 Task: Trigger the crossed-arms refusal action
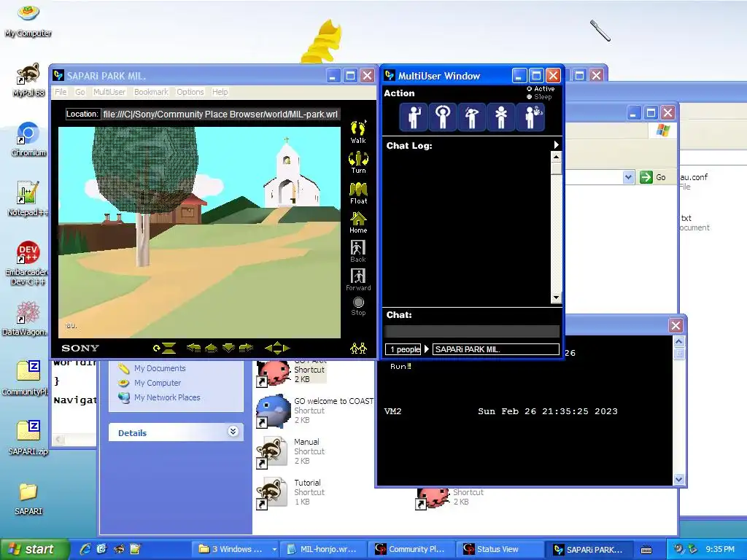coord(500,117)
